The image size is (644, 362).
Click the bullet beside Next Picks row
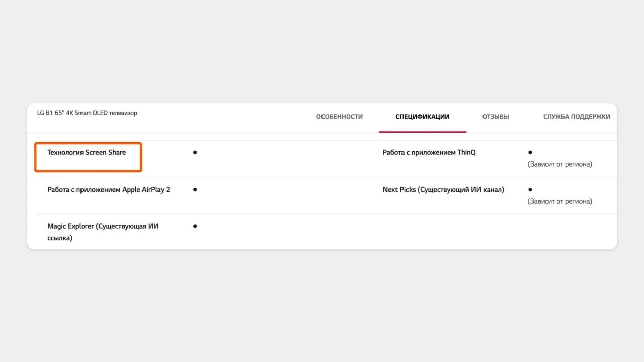530,189
